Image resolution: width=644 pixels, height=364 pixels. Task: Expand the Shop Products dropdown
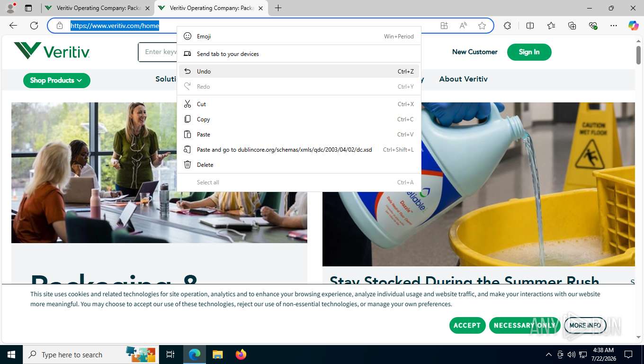tap(57, 81)
